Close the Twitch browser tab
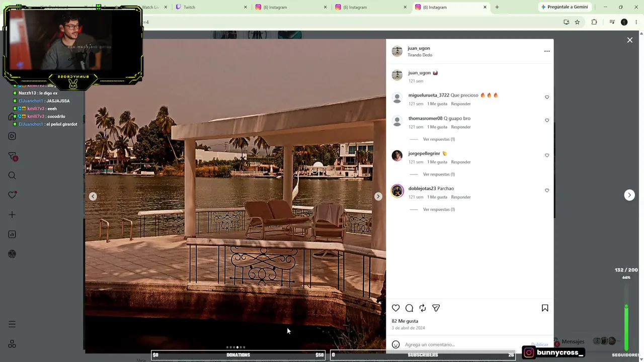Image resolution: width=644 pixels, height=362 pixels. coord(246,7)
